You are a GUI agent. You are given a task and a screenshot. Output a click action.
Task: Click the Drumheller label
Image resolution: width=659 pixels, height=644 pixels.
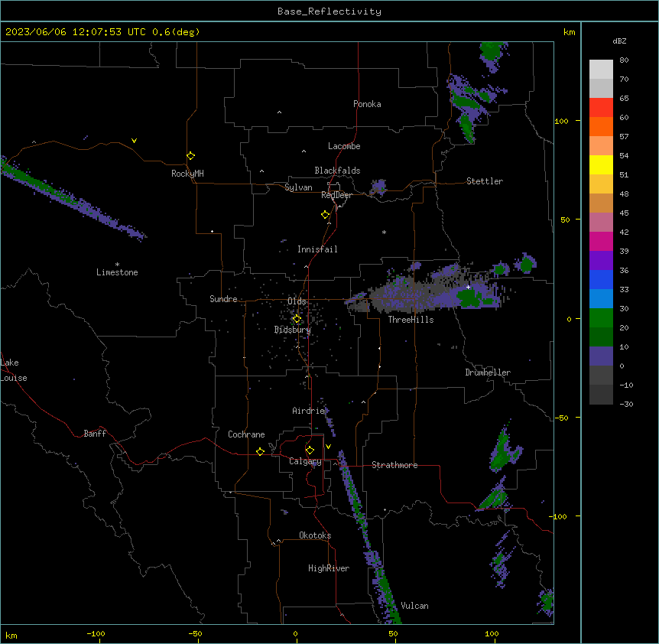coord(488,372)
